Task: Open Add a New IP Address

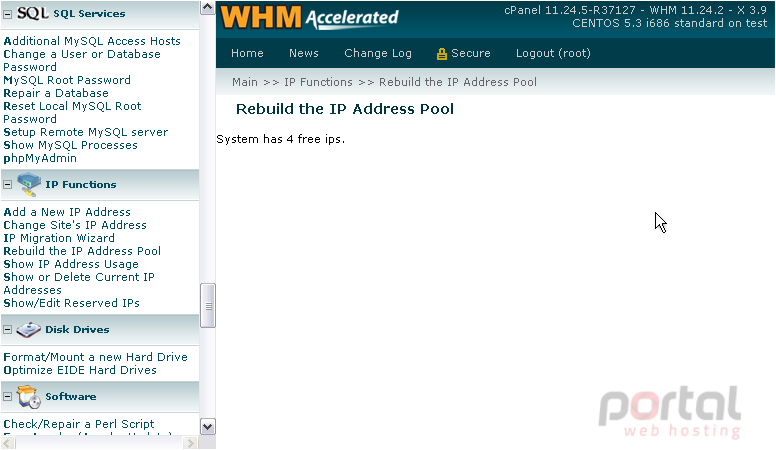Action: 67,212
